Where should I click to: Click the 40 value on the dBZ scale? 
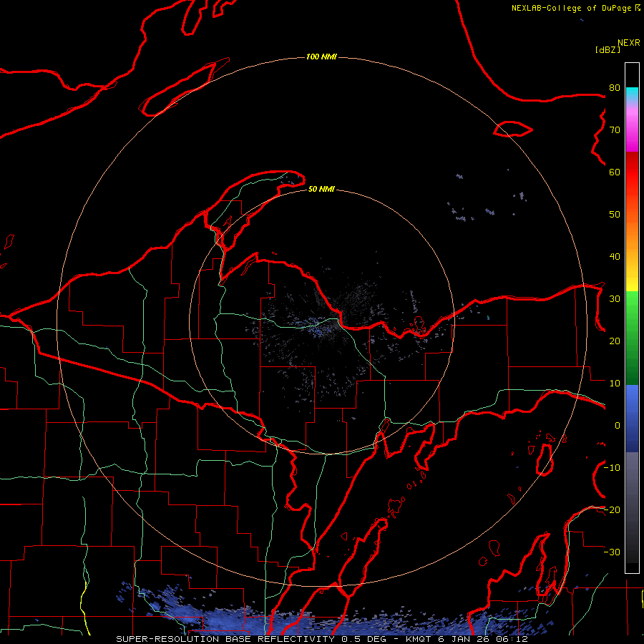pos(615,256)
